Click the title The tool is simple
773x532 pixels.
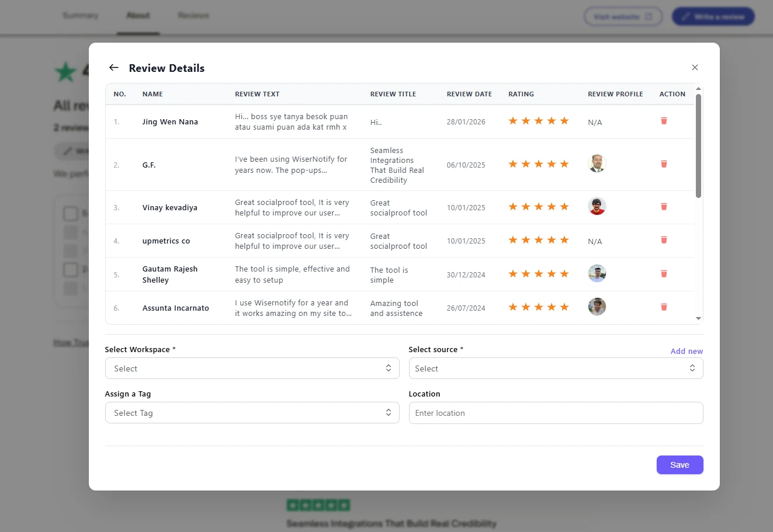(x=389, y=275)
